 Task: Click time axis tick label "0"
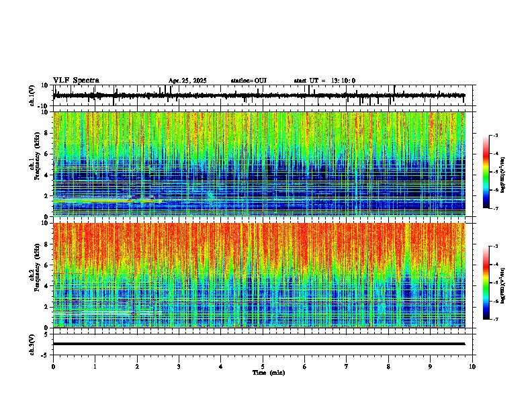[x=53, y=367]
